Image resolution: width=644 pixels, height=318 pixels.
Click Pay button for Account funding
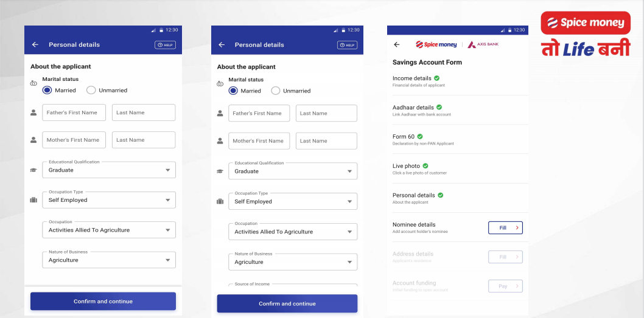tap(505, 286)
